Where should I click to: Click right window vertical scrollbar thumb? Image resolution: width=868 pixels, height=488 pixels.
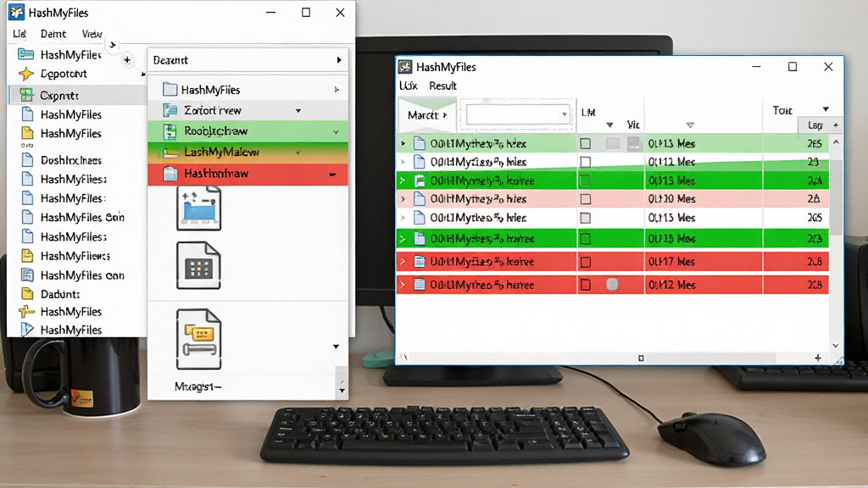pos(836,197)
